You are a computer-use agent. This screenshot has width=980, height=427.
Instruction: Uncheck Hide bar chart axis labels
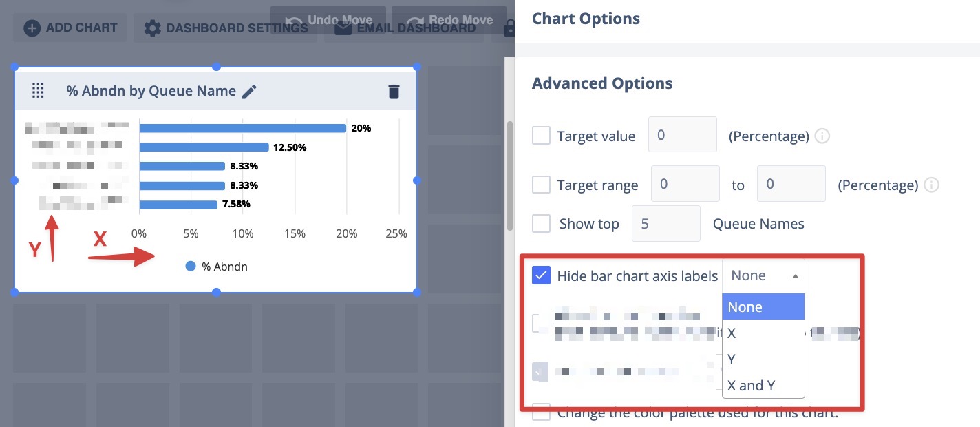(542, 275)
